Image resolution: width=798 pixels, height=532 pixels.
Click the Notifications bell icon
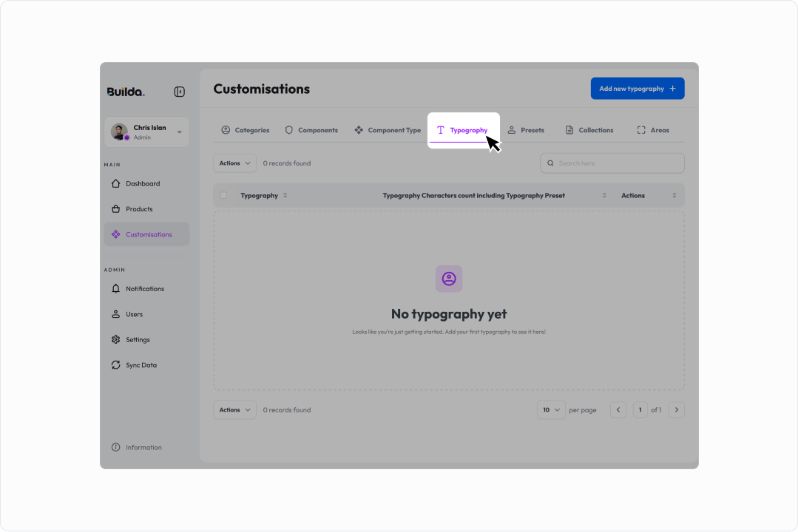[x=115, y=289]
